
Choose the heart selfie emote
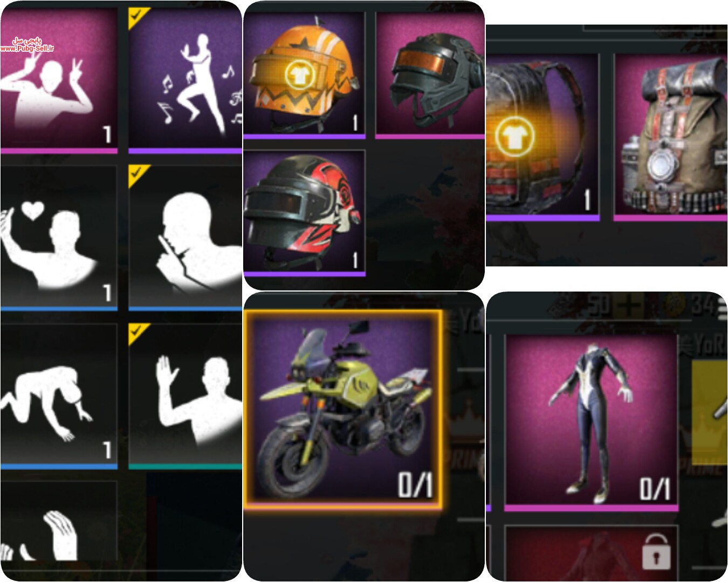point(58,238)
